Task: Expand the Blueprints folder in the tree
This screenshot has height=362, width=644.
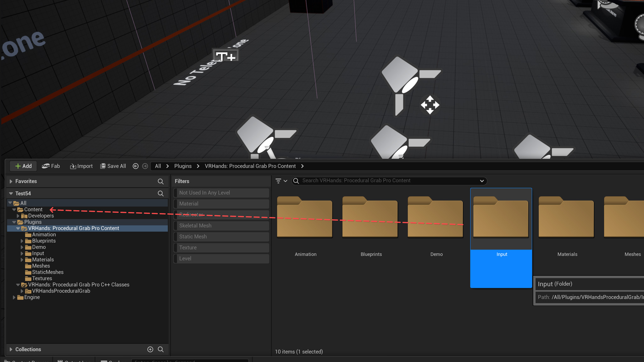Action: [x=22, y=241]
